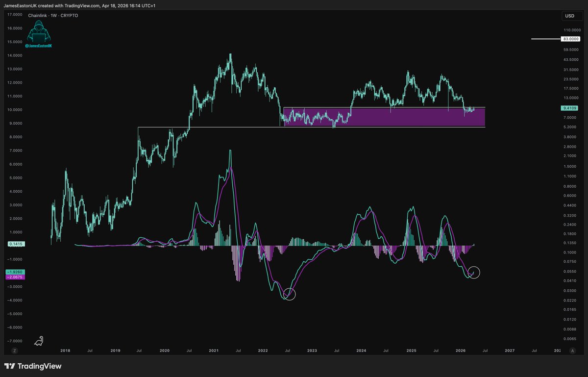Click the 2027 label on time axis
This screenshot has width=588, height=377.
pyautogui.click(x=510, y=351)
